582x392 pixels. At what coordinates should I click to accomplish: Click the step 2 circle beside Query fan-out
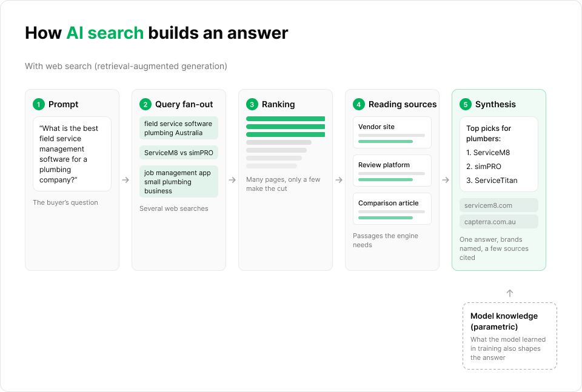(145, 104)
